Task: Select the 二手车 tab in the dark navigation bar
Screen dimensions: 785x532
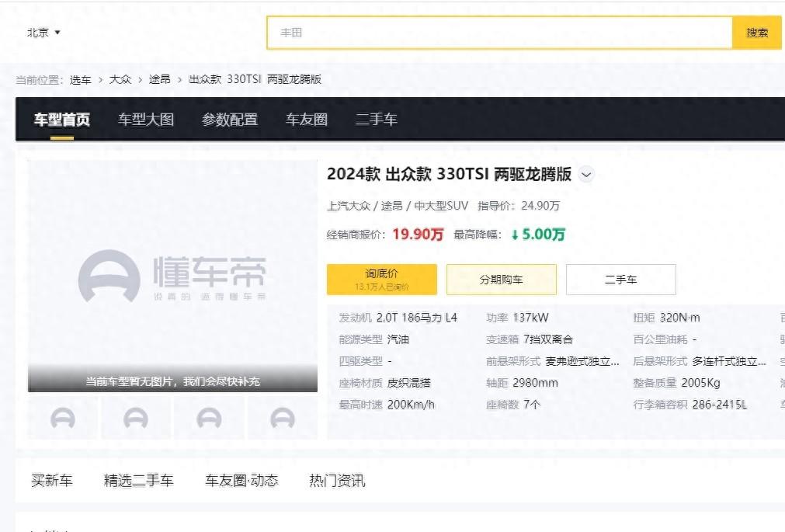Action: [376, 120]
